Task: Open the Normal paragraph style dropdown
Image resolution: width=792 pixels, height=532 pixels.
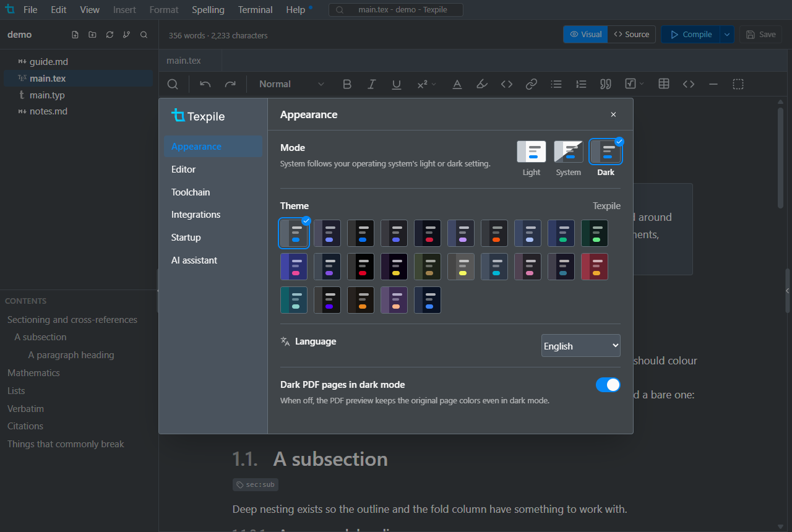Action: tap(291, 84)
